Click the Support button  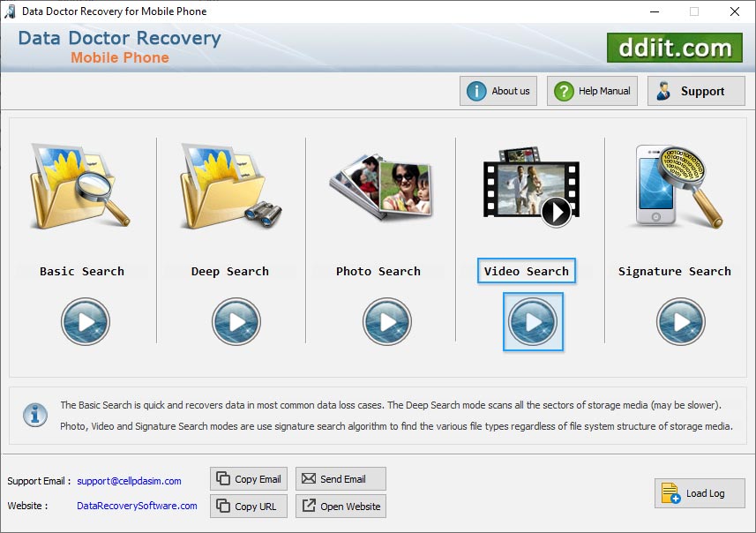tap(696, 90)
